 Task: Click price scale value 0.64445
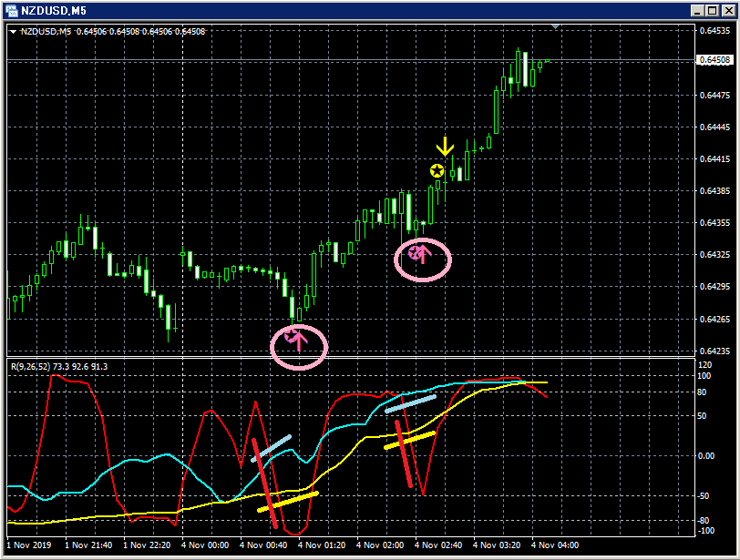click(x=714, y=127)
